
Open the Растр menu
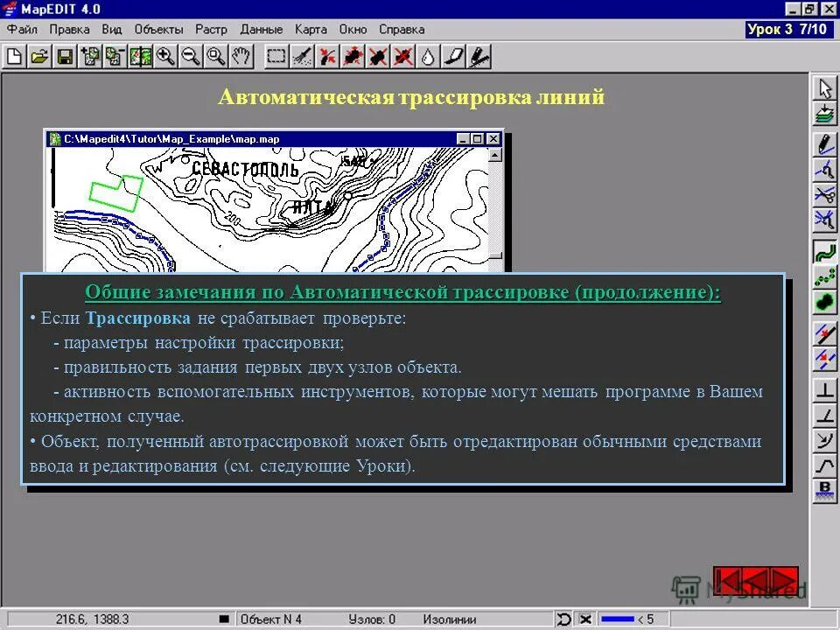213,29
